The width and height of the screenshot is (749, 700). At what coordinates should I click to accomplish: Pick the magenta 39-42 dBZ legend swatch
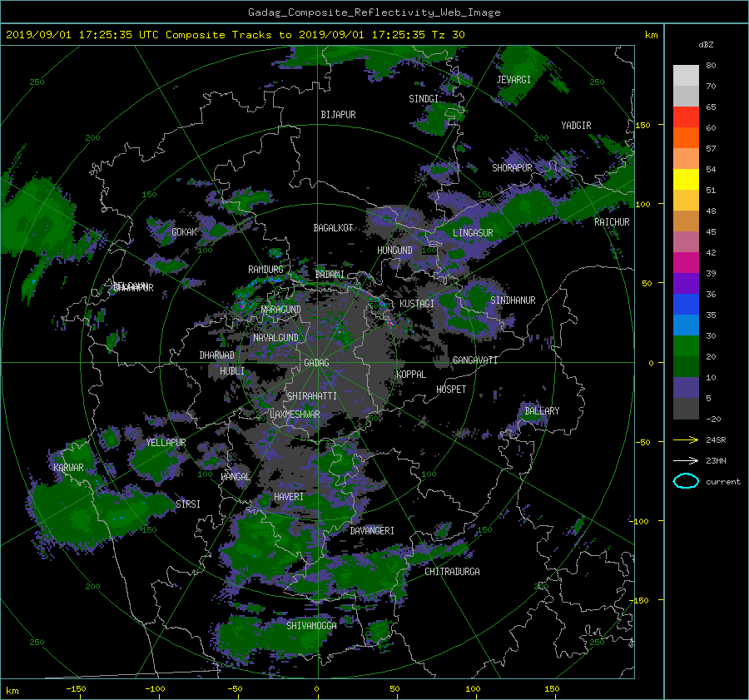[686, 262]
